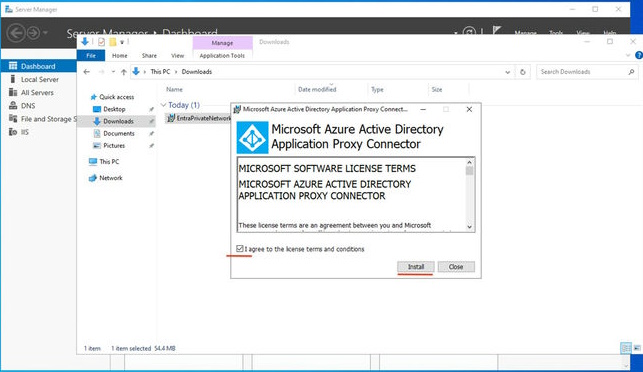Open the Server Manager navigation history dropdown
Screen dimensions: 643x372
point(45,32)
